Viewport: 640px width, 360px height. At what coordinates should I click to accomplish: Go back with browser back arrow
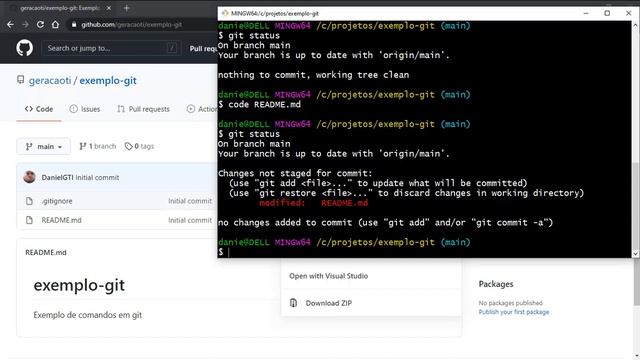pos(10,24)
